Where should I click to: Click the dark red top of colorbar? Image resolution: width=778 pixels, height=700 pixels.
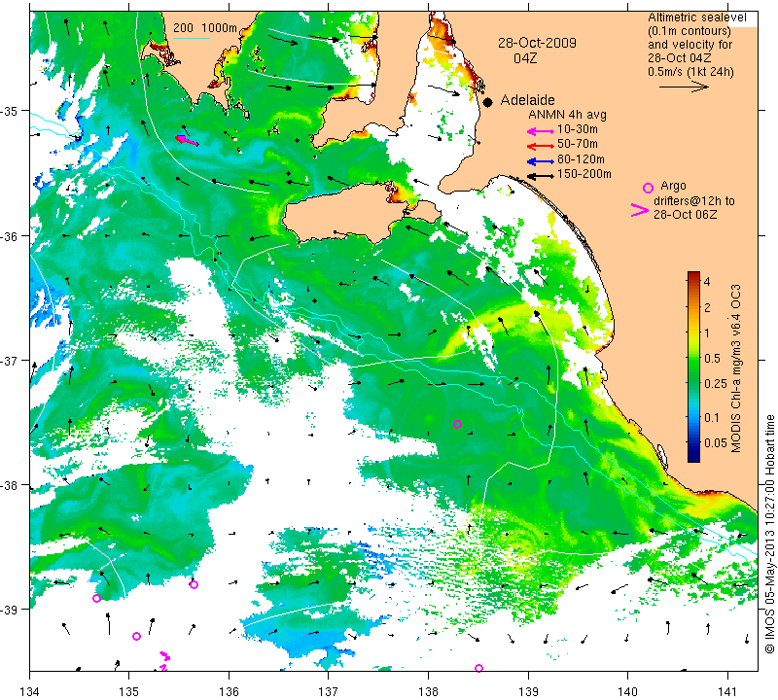click(x=693, y=274)
